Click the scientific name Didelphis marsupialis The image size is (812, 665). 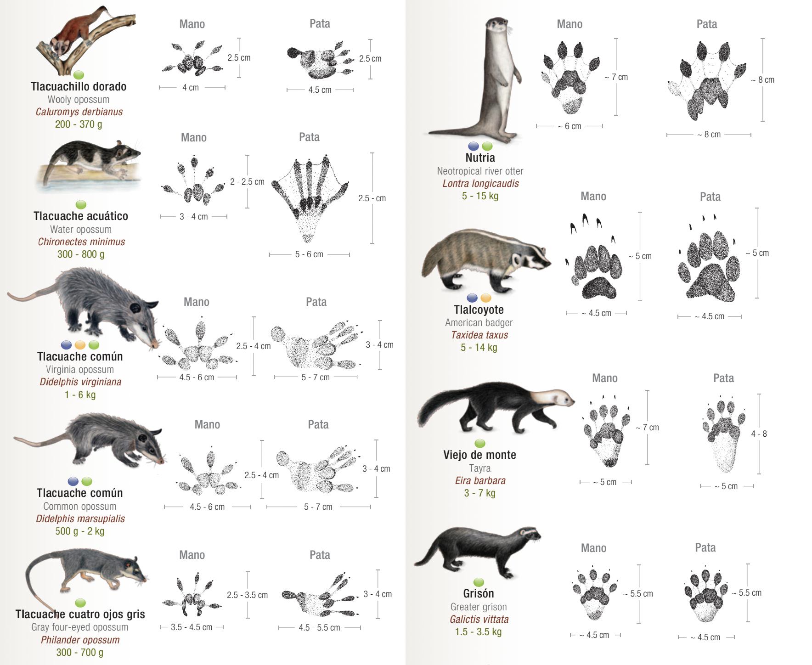tap(80, 518)
